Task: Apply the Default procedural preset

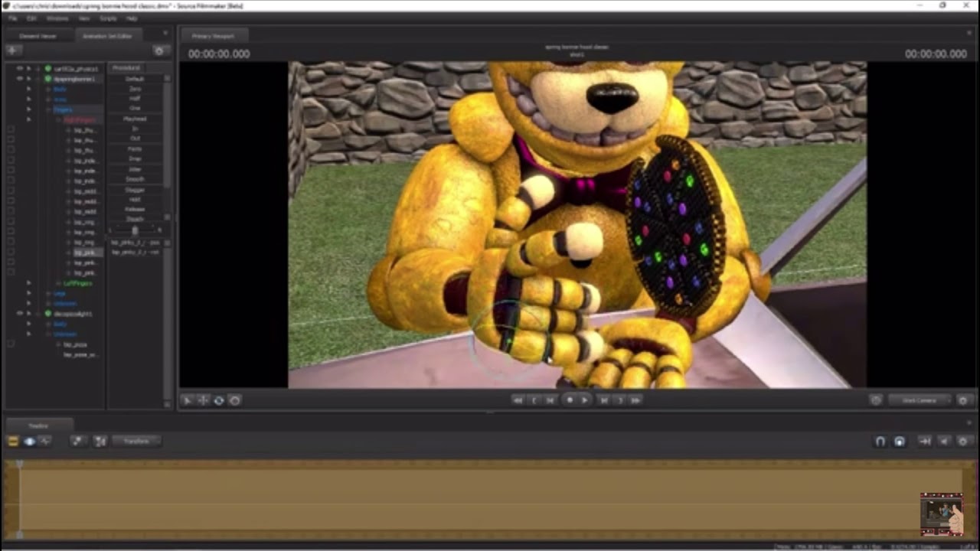Action: click(x=135, y=79)
